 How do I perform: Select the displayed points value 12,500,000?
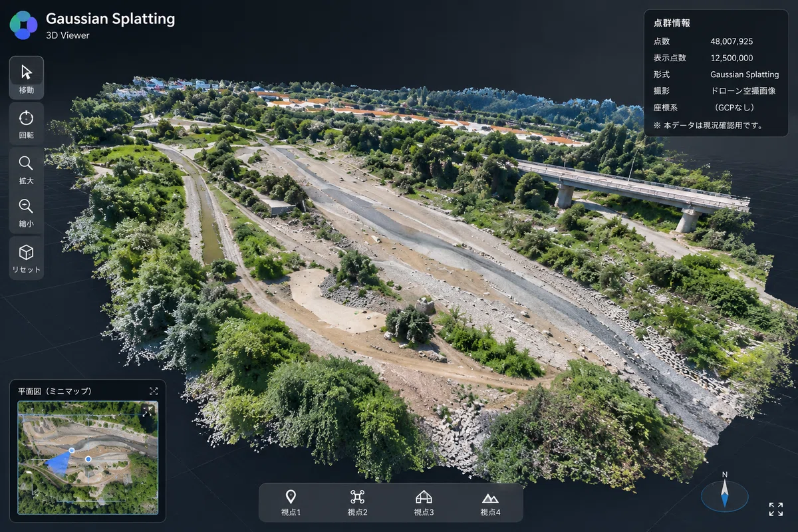point(731,58)
